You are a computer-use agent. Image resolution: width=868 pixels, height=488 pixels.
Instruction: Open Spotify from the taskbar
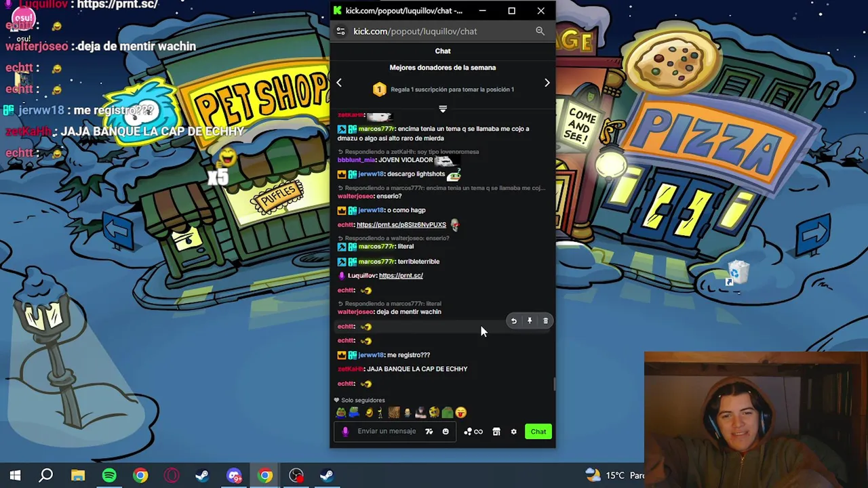(108, 476)
